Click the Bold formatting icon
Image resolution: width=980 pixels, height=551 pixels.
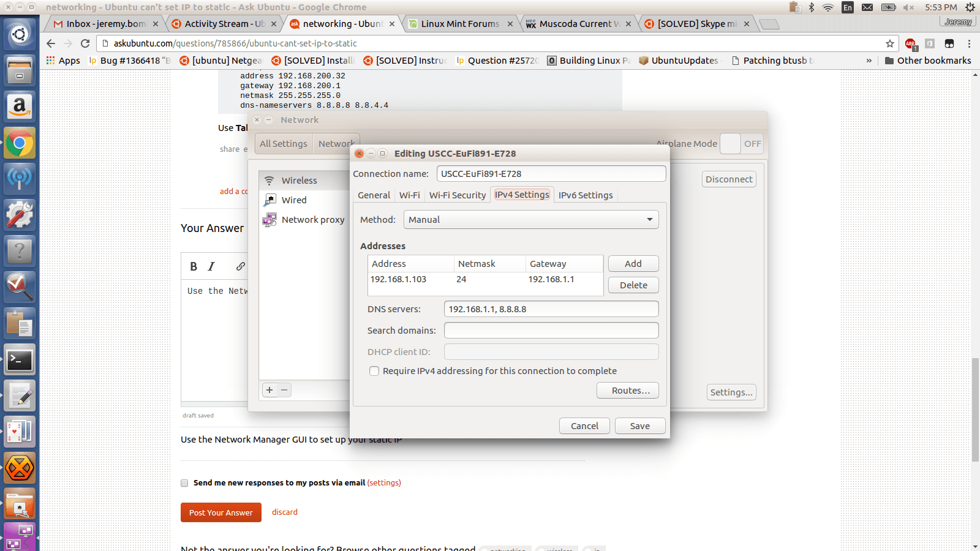(194, 266)
